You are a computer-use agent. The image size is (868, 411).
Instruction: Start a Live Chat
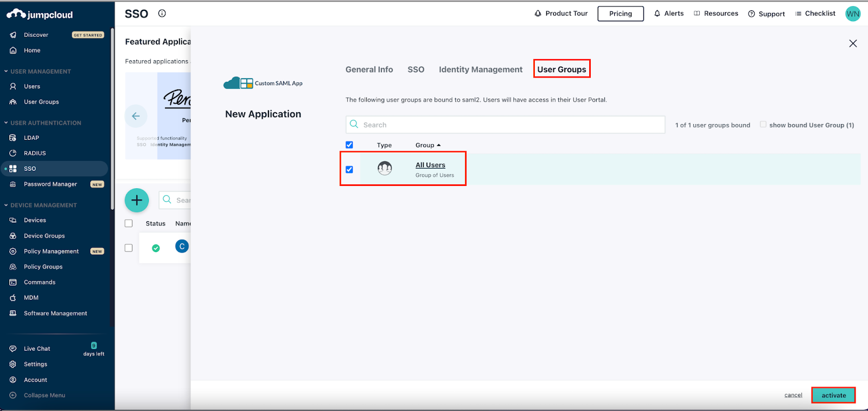point(37,349)
